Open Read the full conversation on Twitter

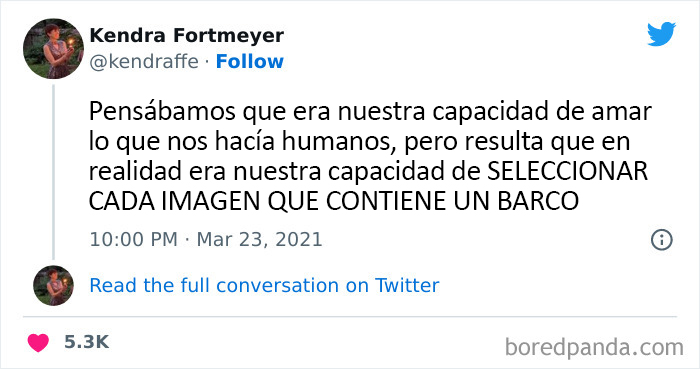[264, 286]
